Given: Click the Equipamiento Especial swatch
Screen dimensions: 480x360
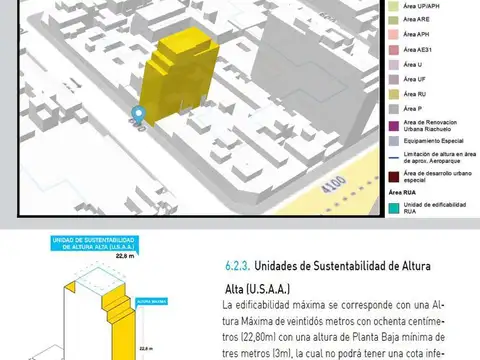Looking at the screenshot, I should pos(394,141).
